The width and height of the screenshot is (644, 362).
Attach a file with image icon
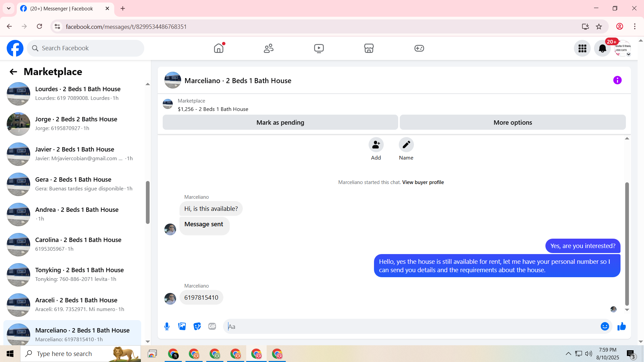(182, 326)
